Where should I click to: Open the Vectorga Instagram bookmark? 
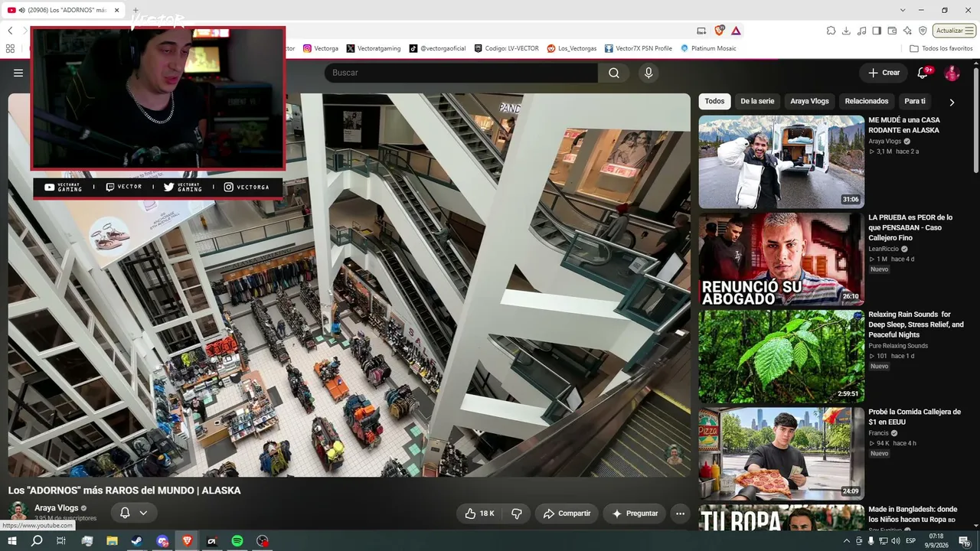[320, 48]
